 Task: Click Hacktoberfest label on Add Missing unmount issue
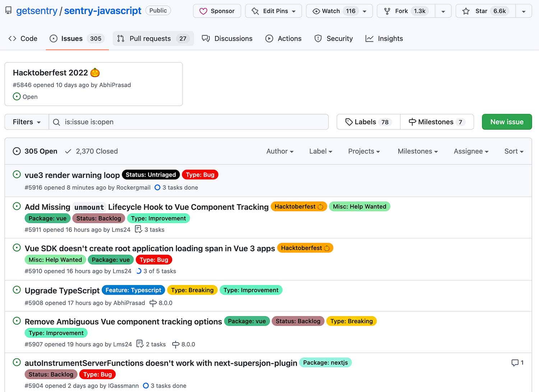(x=299, y=206)
